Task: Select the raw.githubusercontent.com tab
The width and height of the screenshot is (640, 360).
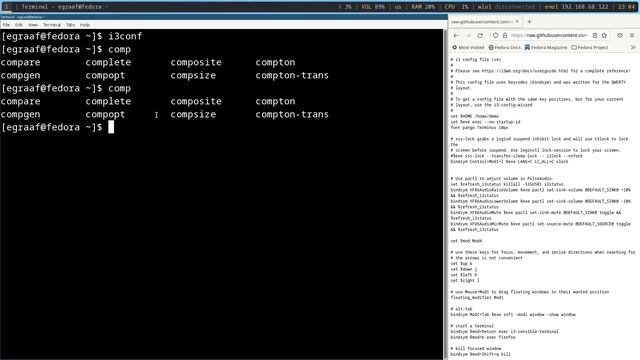Action: (484, 22)
